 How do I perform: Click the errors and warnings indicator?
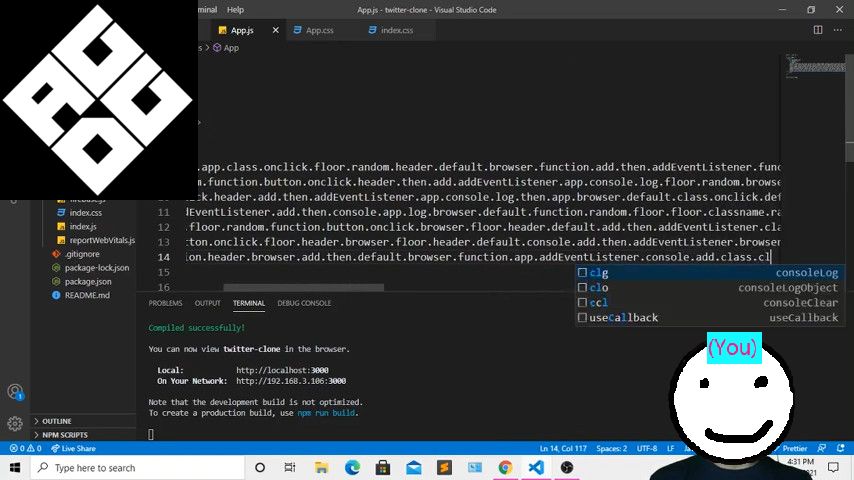(25, 448)
